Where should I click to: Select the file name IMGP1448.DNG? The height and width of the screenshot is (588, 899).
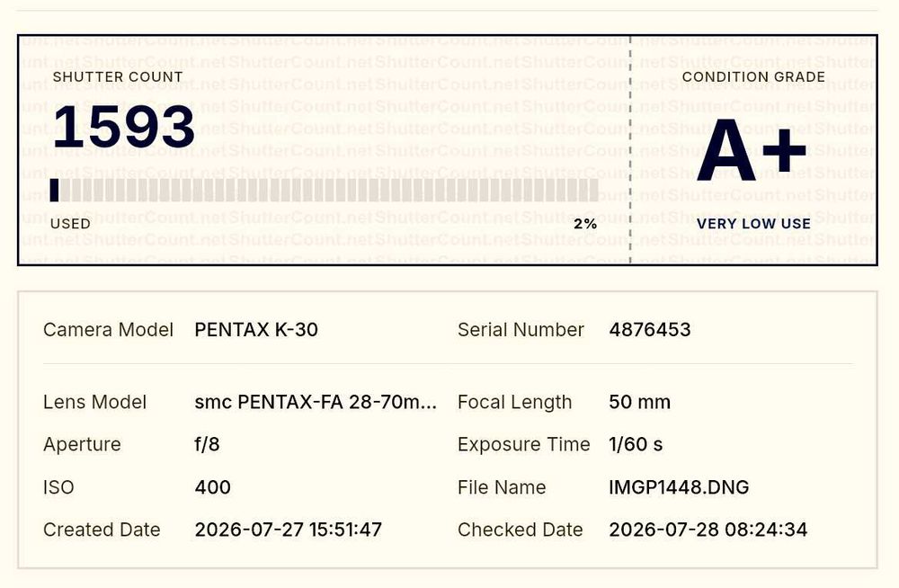click(x=679, y=487)
